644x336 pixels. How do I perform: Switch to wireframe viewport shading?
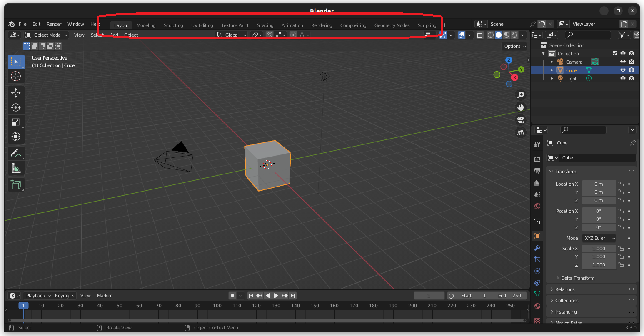click(x=490, y=35)
